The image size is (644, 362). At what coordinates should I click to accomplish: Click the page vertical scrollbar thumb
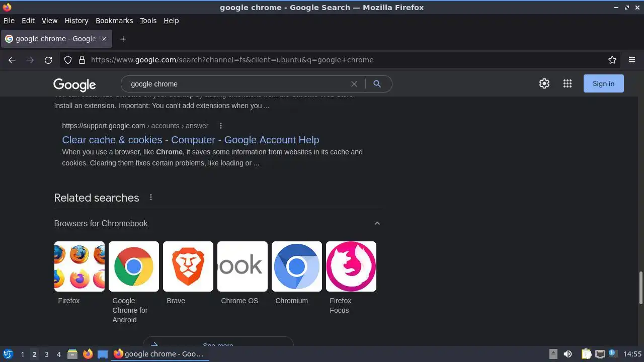641,288
